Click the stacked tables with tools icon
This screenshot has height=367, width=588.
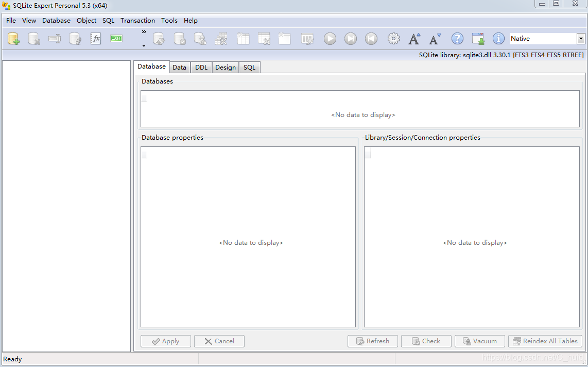tap(221, 39)
